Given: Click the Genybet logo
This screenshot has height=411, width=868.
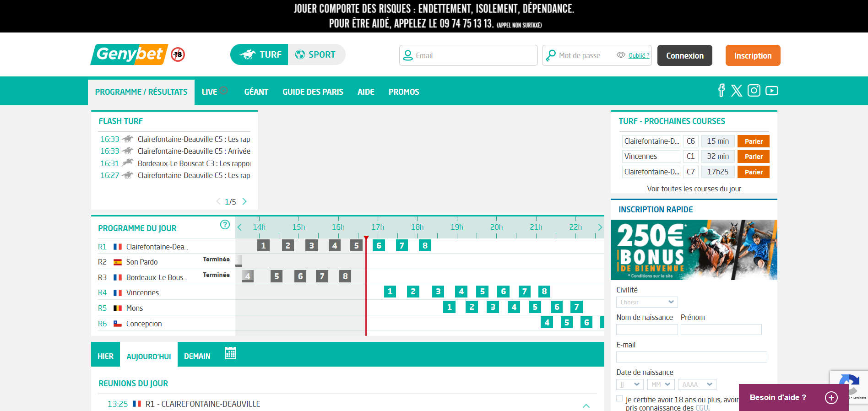Looking at the screenshot, I should point(130,54).
